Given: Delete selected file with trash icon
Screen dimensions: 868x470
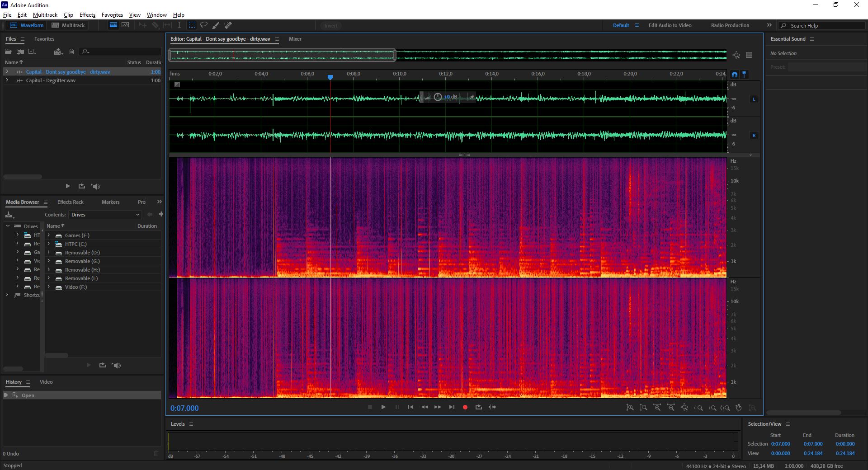Looking at the screenshot, I should point(71,52).
